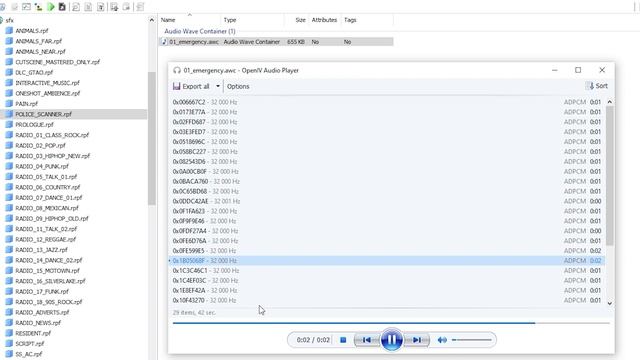Image resolution: width=640 pixels, height=360 pixels.
Task: Select the 01_emergency.awc file row
Action: 276,42
